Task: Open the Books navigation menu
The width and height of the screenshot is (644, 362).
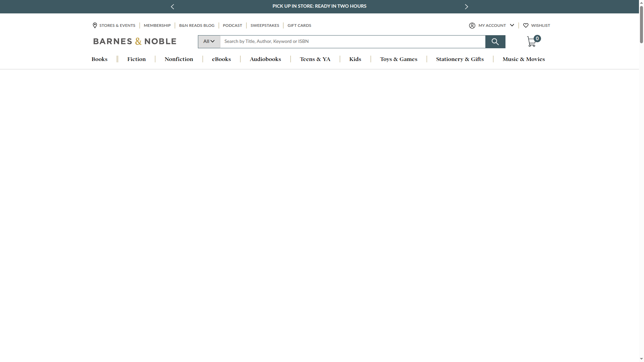Action: (x=99, y=59)
